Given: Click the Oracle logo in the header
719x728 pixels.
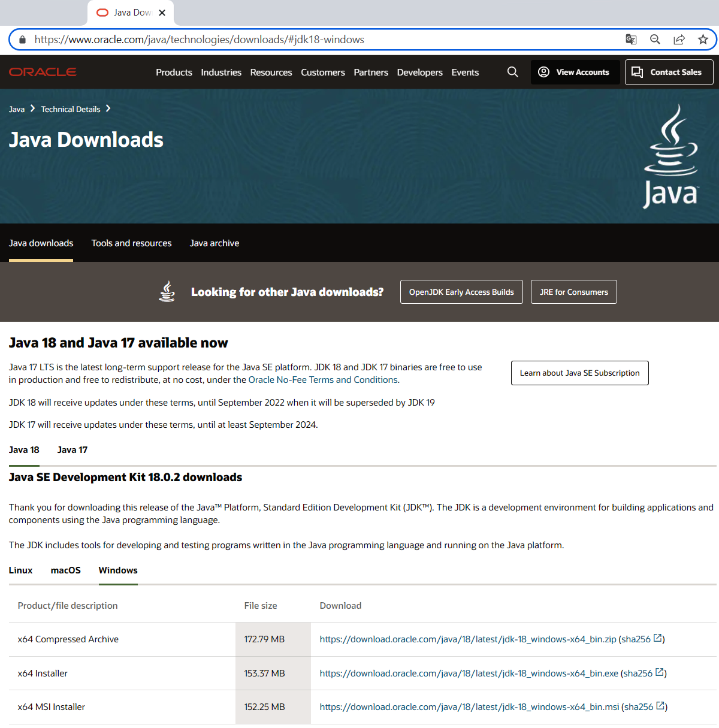Looking at the screenshot, I should pyautogui.click(x=43, y=72).
